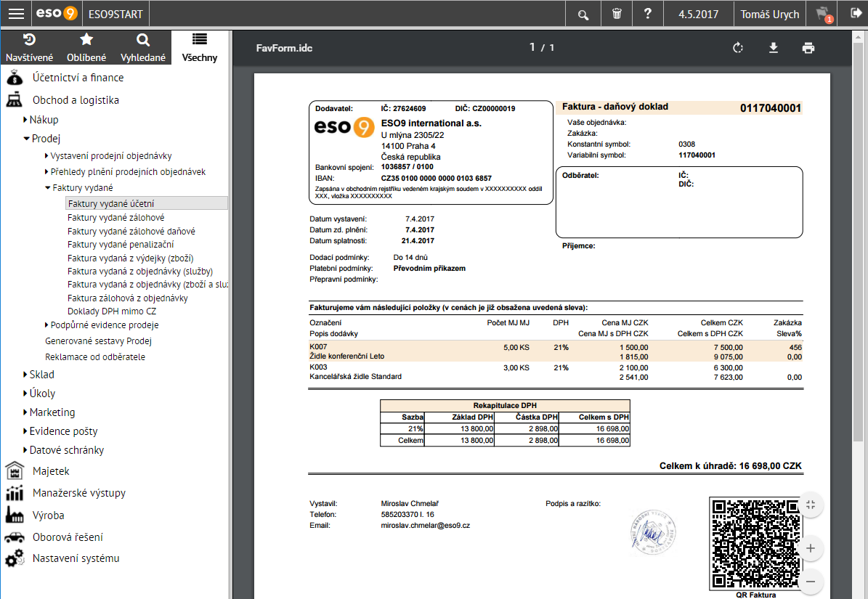868x599 pixels.
Task: Rotate the PDF document
Action: [x=737, y=48]
